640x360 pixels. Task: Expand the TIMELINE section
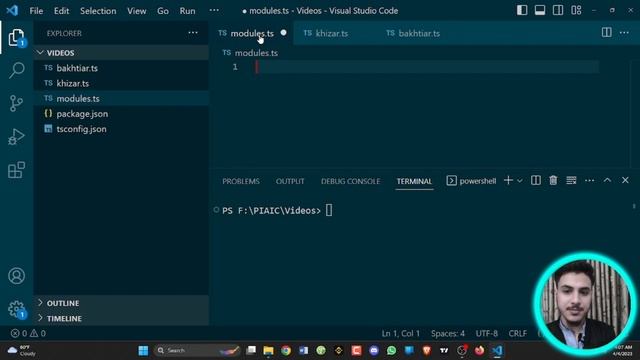pyautogui.click(x=122, y=318)
